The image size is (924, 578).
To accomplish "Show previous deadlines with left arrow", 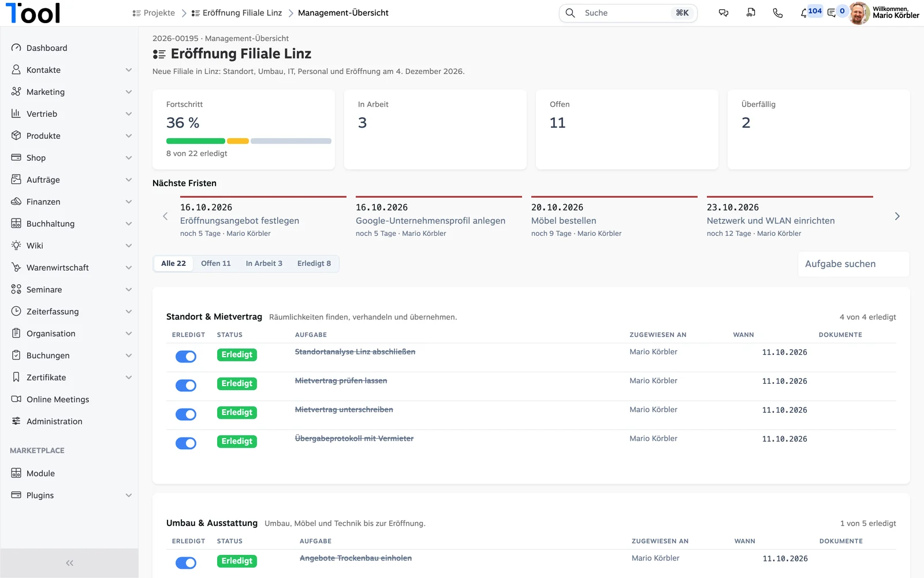I will click(165, 216).
